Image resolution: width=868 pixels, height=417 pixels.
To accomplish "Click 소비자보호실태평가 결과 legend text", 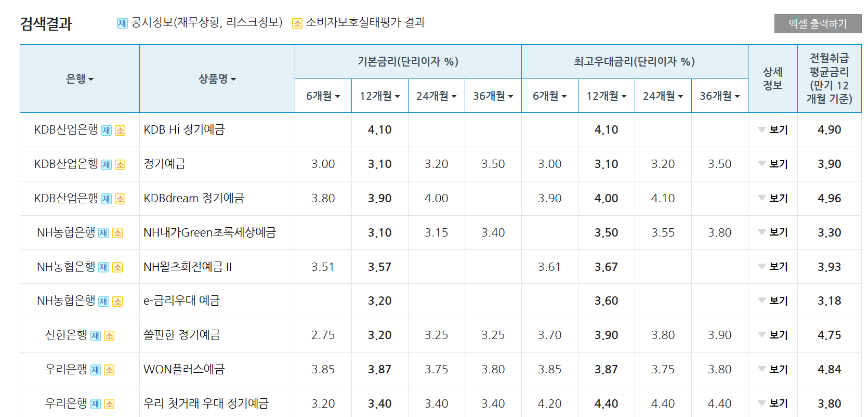I will coord(365,22).
